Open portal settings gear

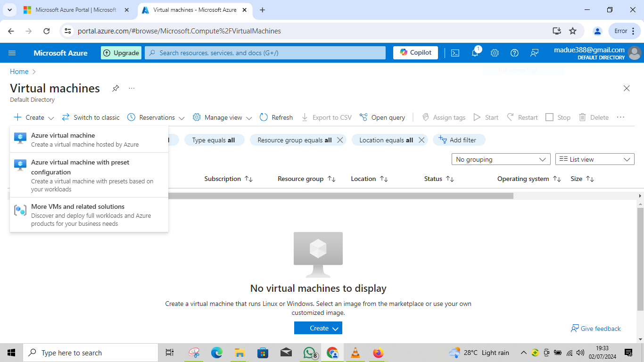point(495,53)
